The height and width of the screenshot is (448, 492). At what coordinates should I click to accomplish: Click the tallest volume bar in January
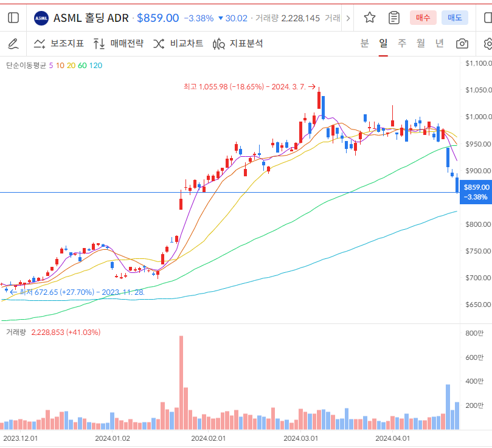pos(181,383)
